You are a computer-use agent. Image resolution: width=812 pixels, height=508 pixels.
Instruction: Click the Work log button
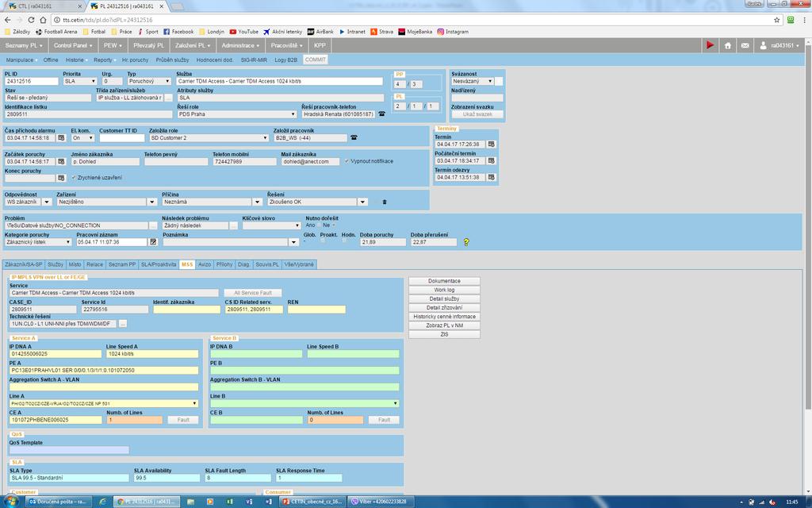(444, 290)
